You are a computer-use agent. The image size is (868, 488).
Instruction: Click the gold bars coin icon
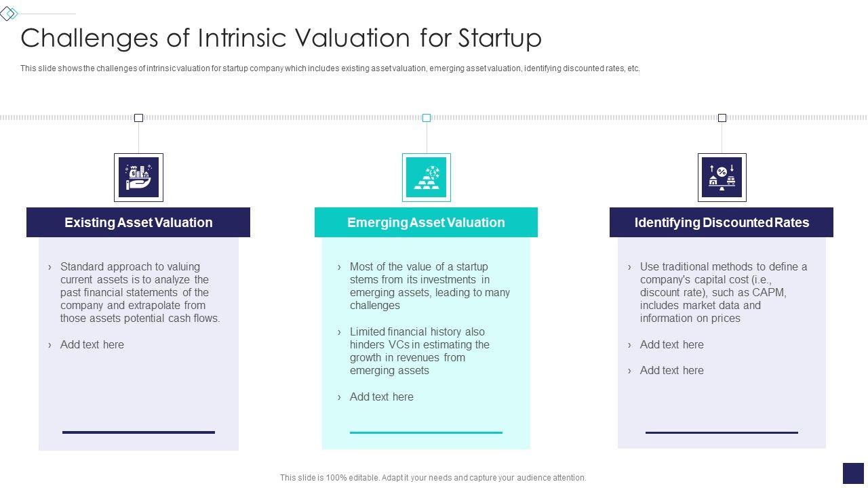426,178
